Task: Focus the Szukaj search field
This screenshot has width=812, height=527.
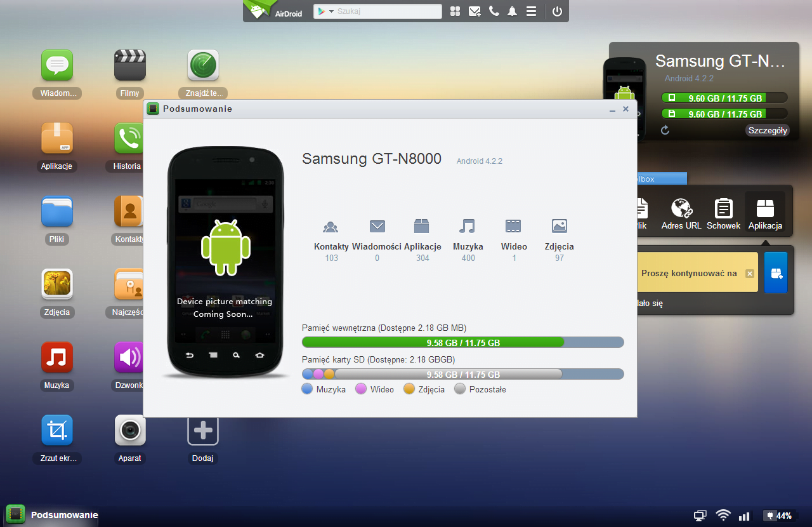Action: tap(388, 11)
